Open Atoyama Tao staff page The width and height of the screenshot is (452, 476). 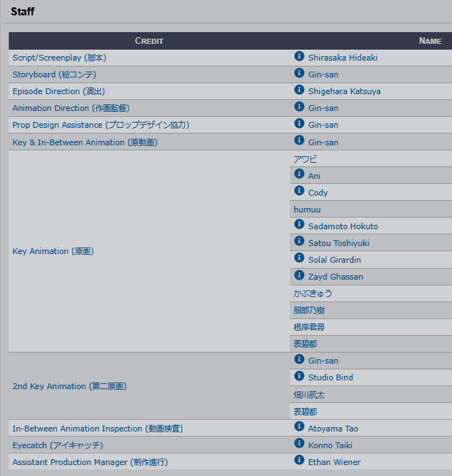[333, 429]
